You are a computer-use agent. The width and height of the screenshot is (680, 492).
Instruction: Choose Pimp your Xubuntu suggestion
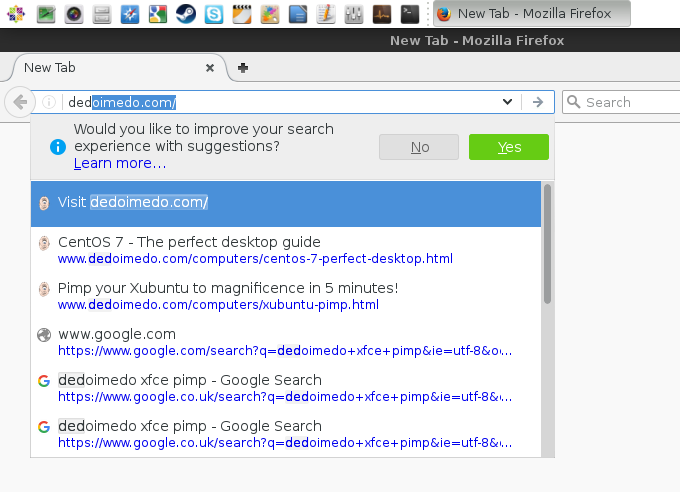coord(286,296)
